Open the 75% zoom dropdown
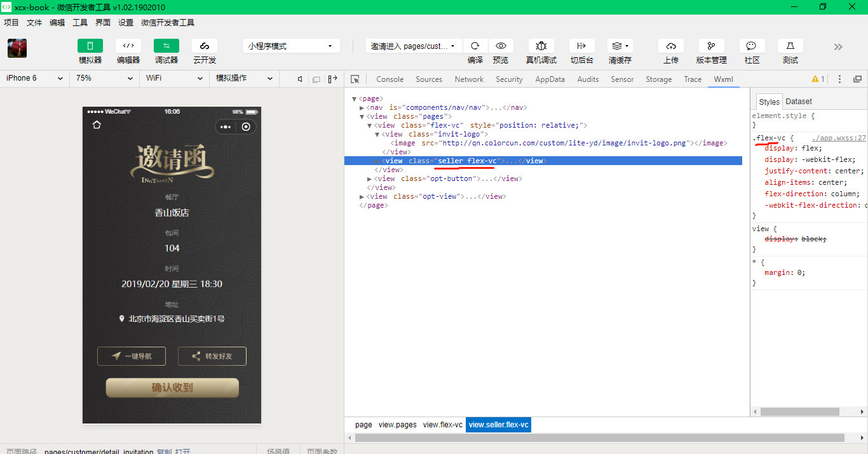The height and width of the screenshot is (454, 868). click(x=104, y=78)
